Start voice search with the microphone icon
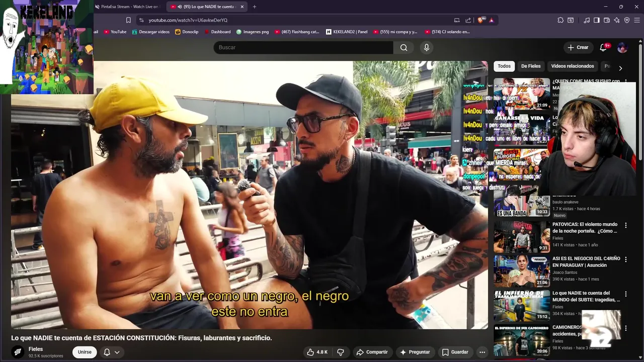Screen dimensions: 644x362 (x=427, y=47)
